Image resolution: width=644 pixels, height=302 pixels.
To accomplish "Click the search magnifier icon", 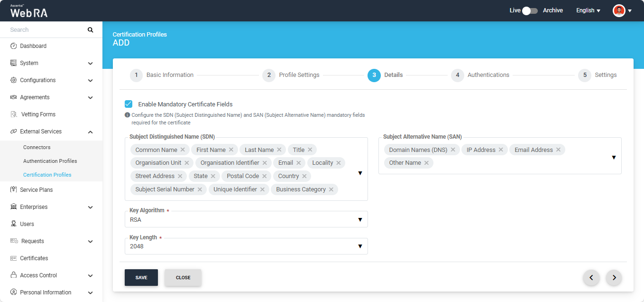I will coord(90,30).
